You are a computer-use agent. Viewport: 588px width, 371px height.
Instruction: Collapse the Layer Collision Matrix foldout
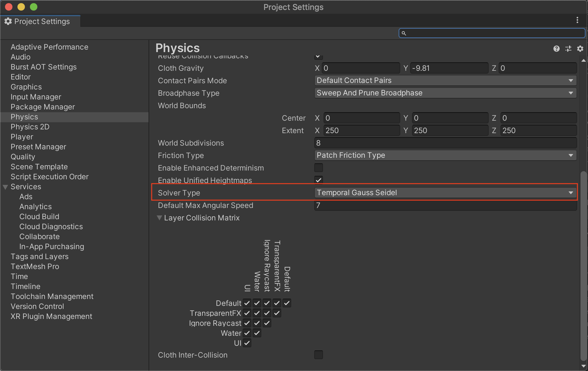[x=159, y=218]
